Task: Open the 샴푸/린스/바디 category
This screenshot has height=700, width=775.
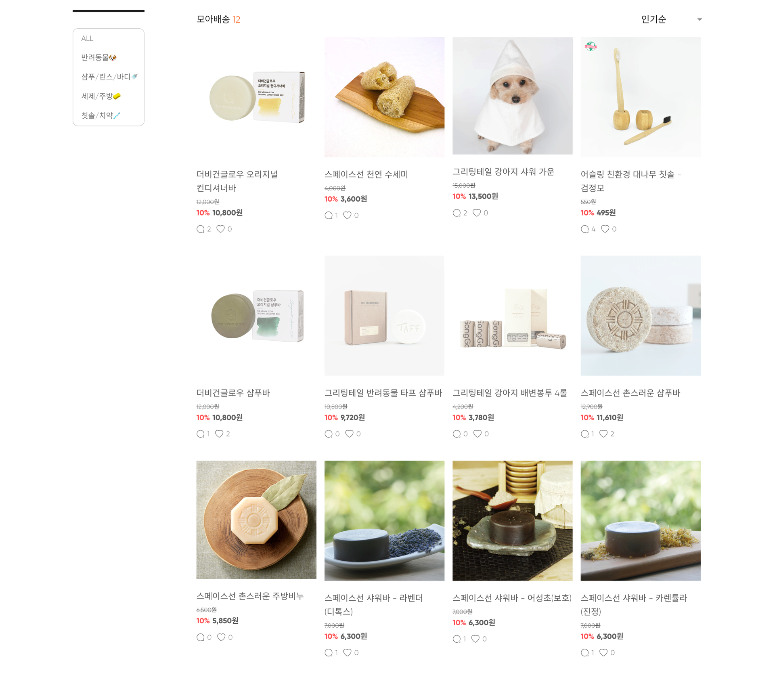Action: point(110,77)
